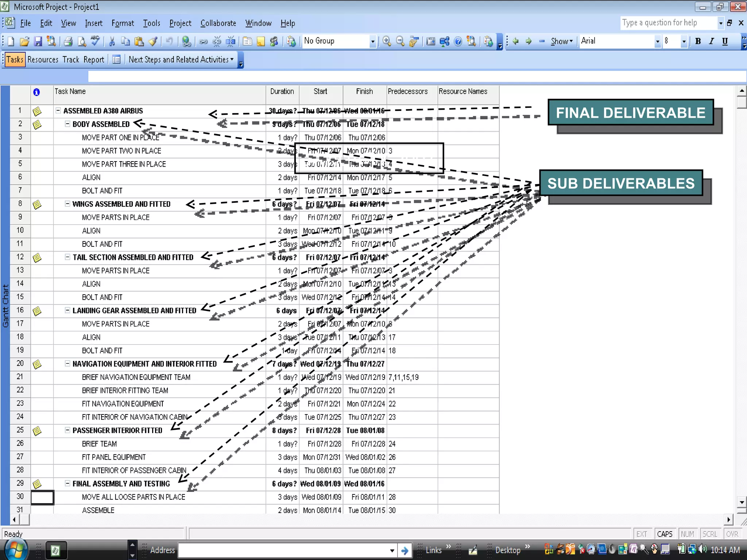
Task: Open the Show outline dropdown
Action: pos(562,41)
